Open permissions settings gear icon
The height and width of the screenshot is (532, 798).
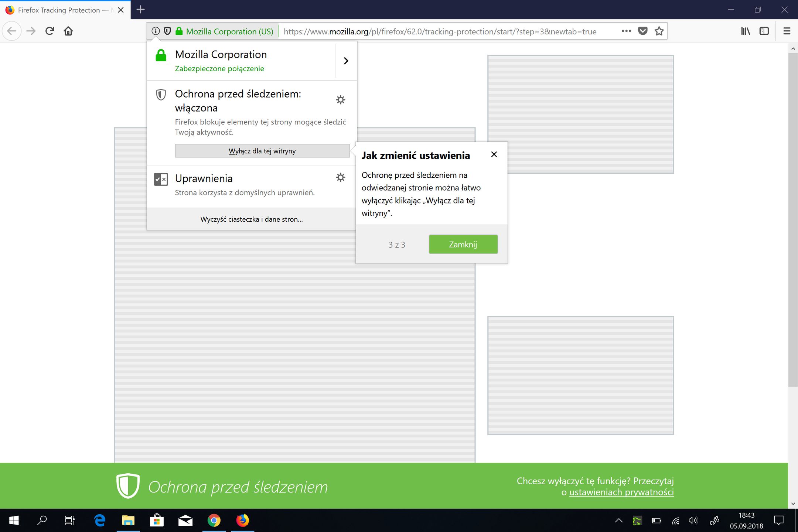(340, 177)
